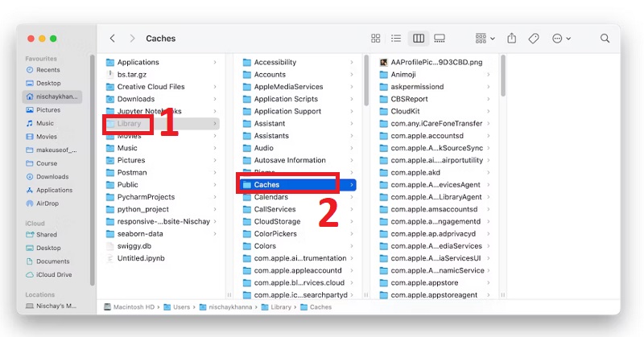Select Recents in the sidebar
Screen dimensions: 644x337
pos(47,70)
